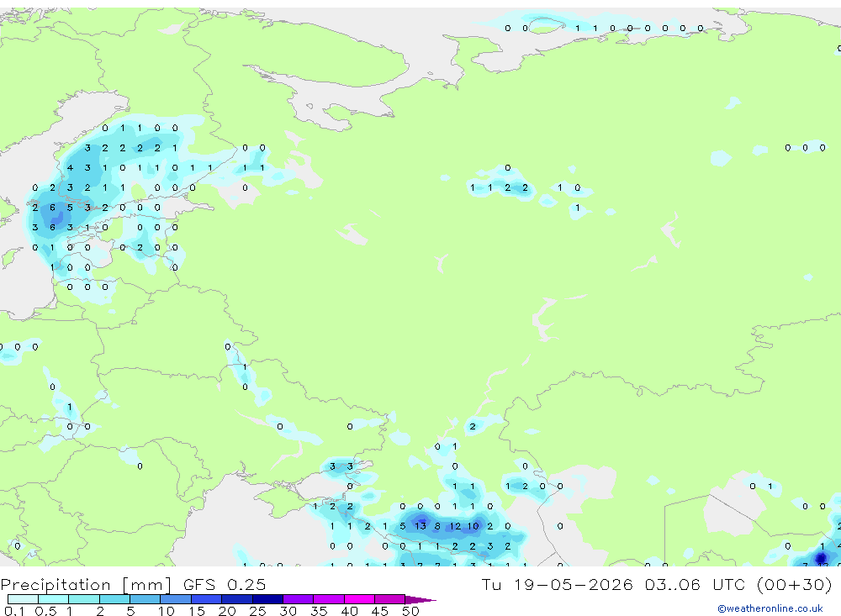Open the weatheronline.co.uk copyright link
This screenshot has width=841, height=616.
770,608
